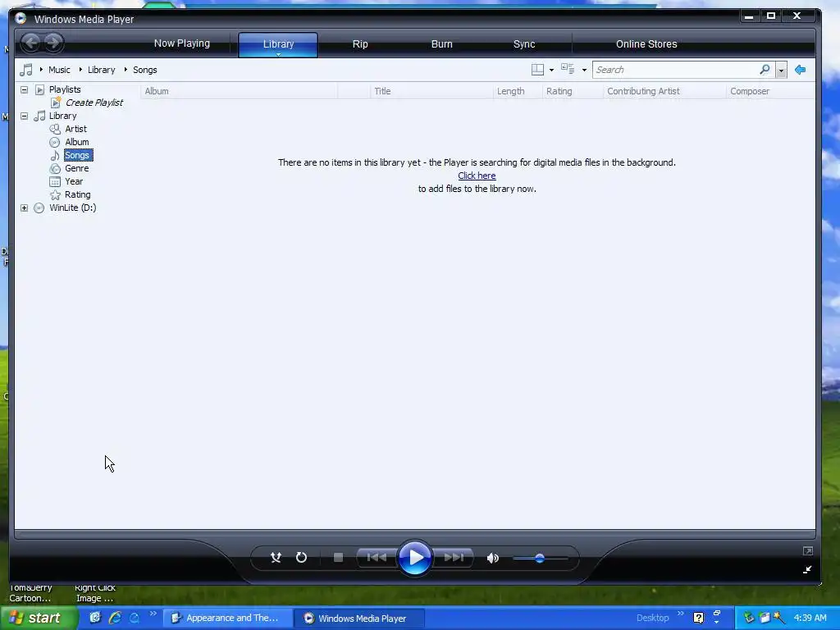Switch to Appearance and Themes taskbar window
Viewport: 840px width, 630px height.
(228, 619)
